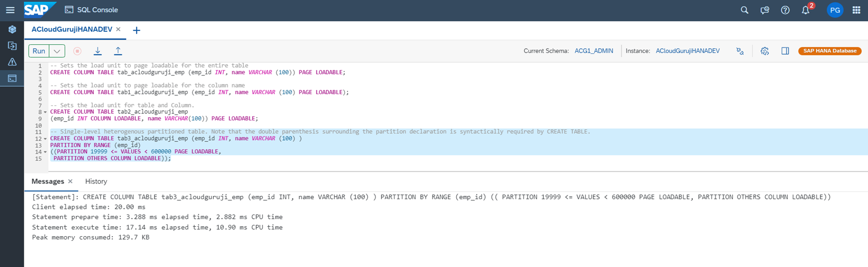The height and width of the screenshot is (267, 868).
Task: Run the SQL statement
Action: (x=39, y=51)
